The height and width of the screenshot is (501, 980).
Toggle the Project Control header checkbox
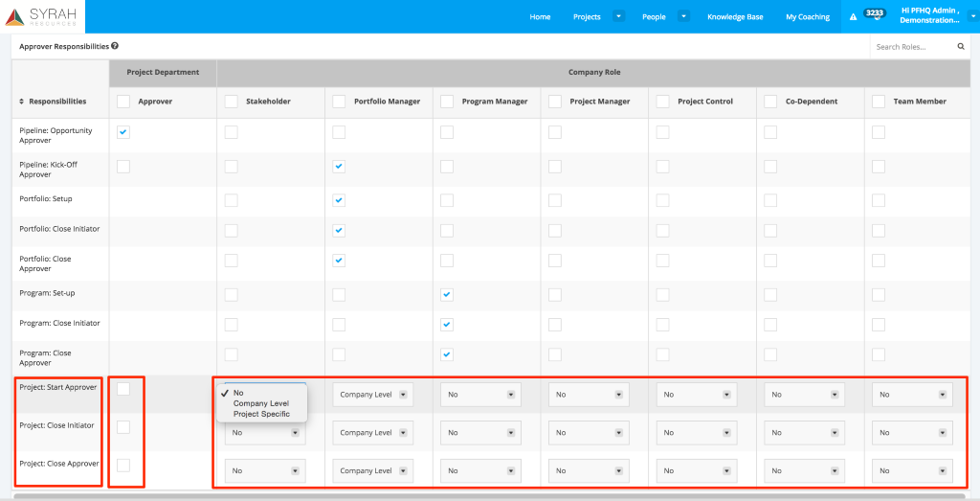pos(662,102)
